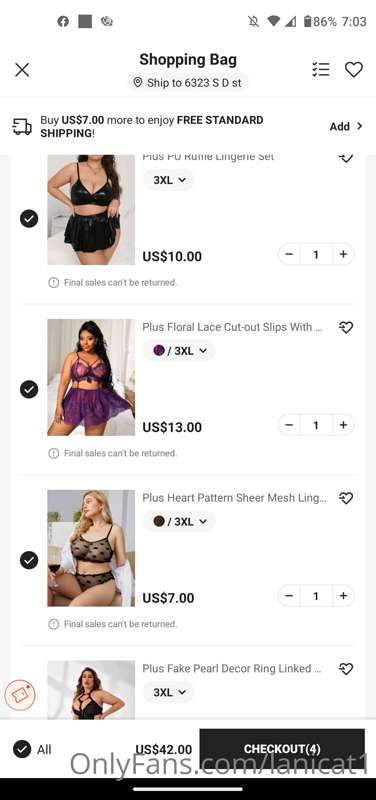Move Plus Heart Pattern item to wishlist
Viewport: 376px width, 800px height.
tap(346, 498)
